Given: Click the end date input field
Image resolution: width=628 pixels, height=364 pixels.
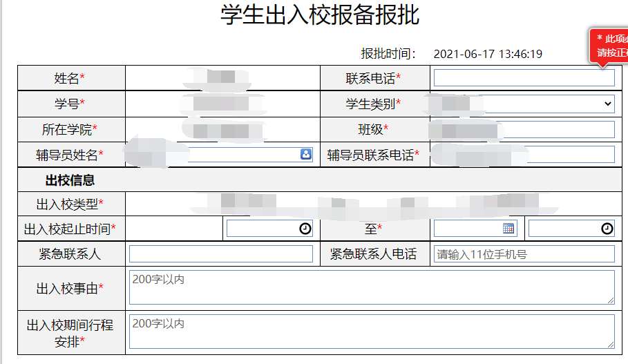Looking at the screenshot, I should [475, 229].
